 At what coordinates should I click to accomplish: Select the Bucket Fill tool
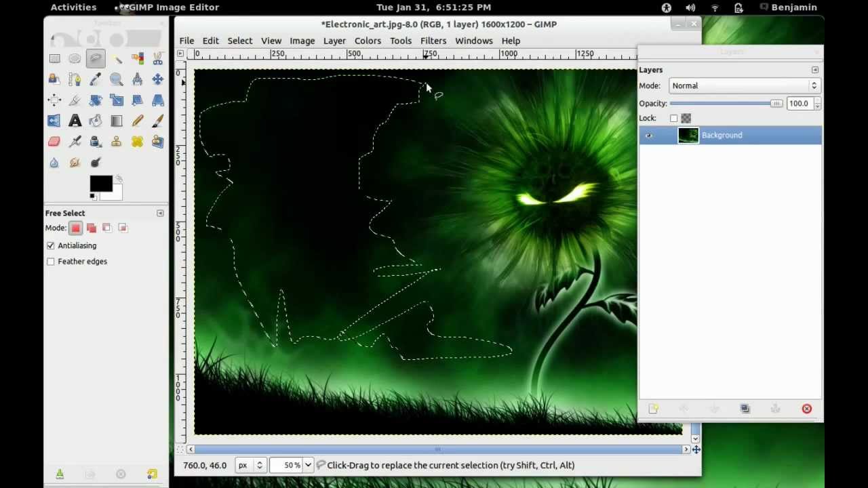click(x=96, y=121)
